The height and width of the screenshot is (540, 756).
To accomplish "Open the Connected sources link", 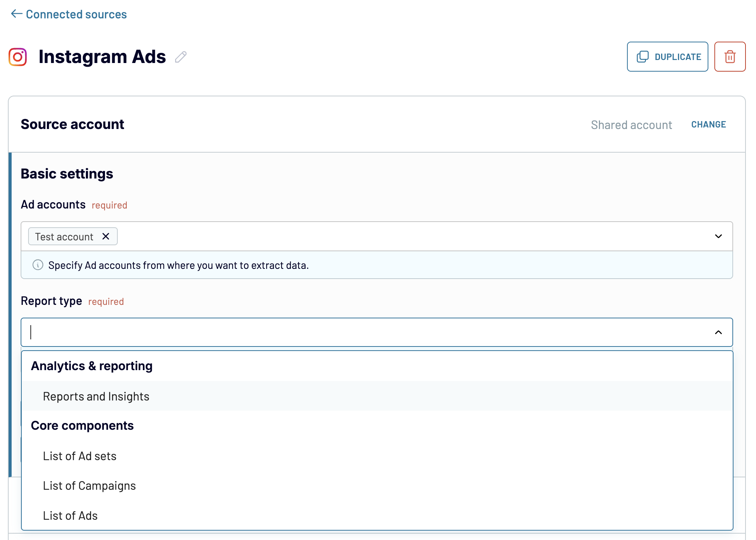I will [76, 14].
